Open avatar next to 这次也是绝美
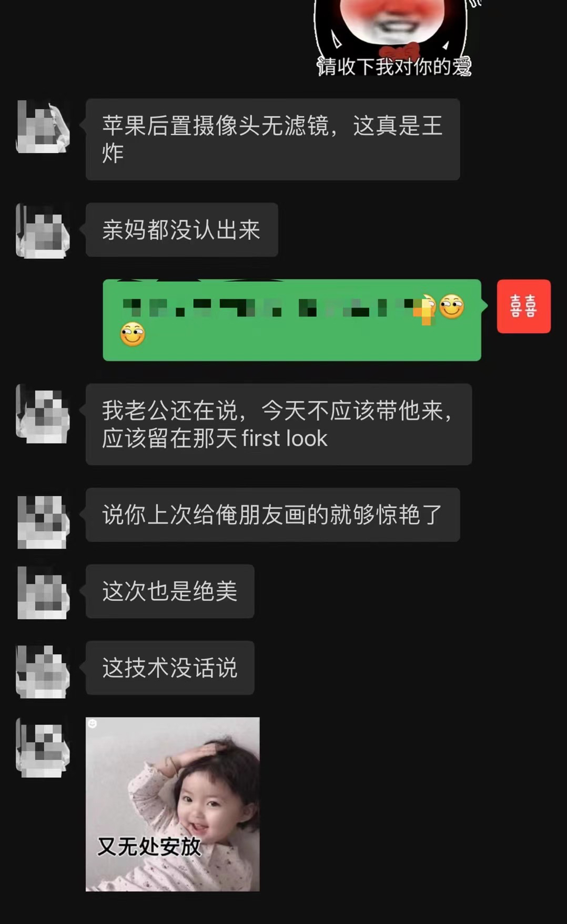The image size is (567, 924). [x=43, y=592]
